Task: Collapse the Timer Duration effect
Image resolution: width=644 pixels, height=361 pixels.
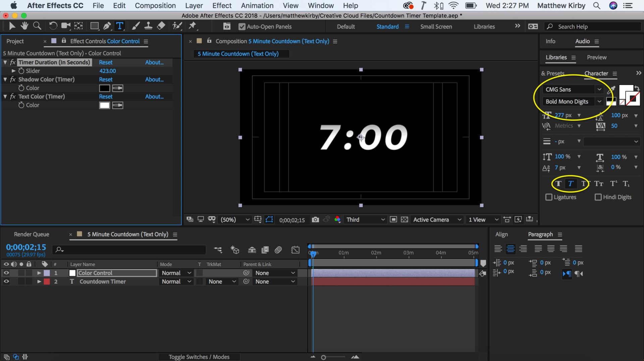Action: tap(5, 62)
